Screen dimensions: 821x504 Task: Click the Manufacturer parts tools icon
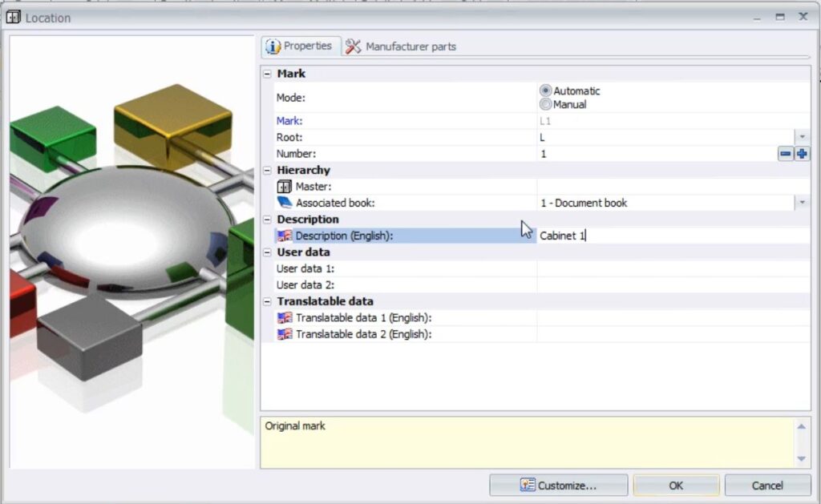pos(353,46)
